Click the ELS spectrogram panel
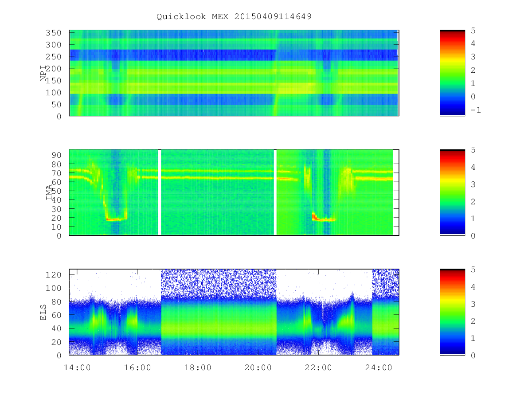 (234, 312)
